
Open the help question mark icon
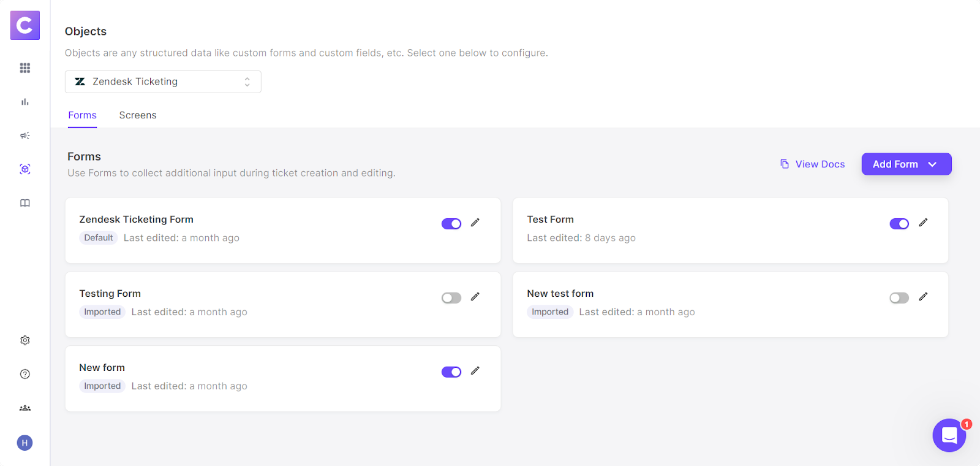(x=25, y=374)
